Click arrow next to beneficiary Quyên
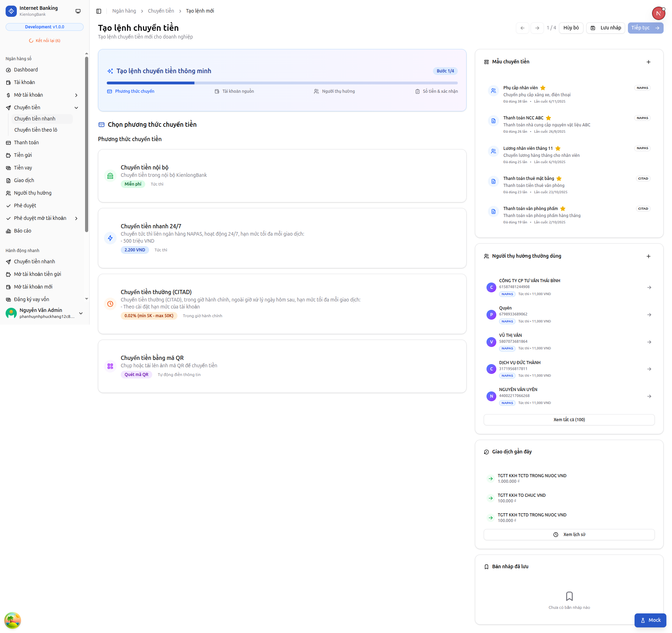Screen dimensions: 672x633 649,315
